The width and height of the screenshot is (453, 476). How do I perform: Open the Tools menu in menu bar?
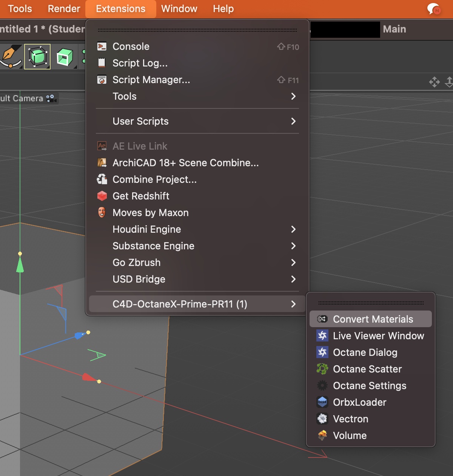tap(20, 9)
